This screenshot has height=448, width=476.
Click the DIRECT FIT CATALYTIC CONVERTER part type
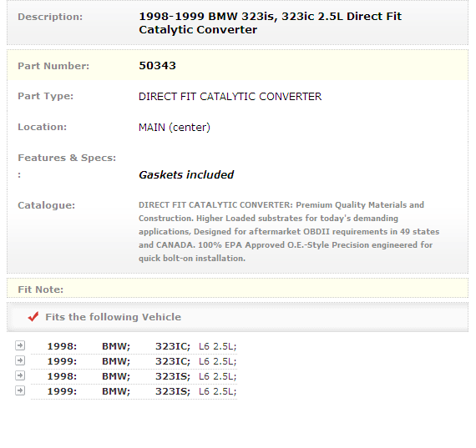coord(230,97)
